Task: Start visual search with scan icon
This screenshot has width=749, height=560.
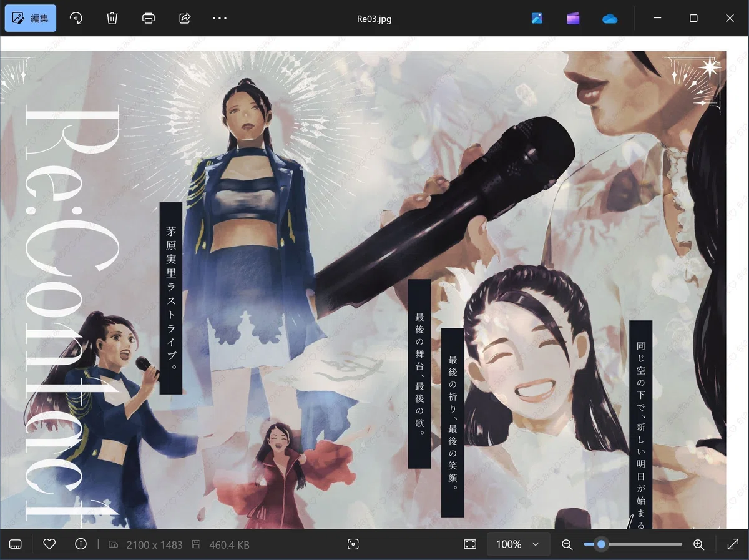Action: click(x=353, y=544)
